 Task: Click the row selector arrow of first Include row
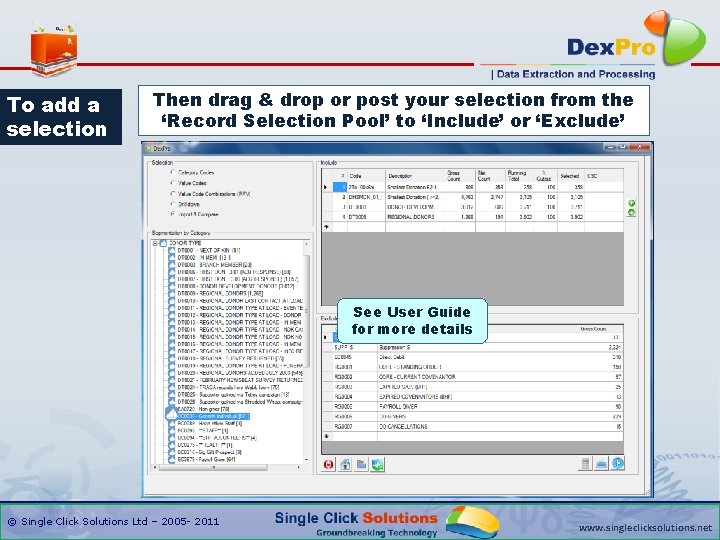pos(326,187)
